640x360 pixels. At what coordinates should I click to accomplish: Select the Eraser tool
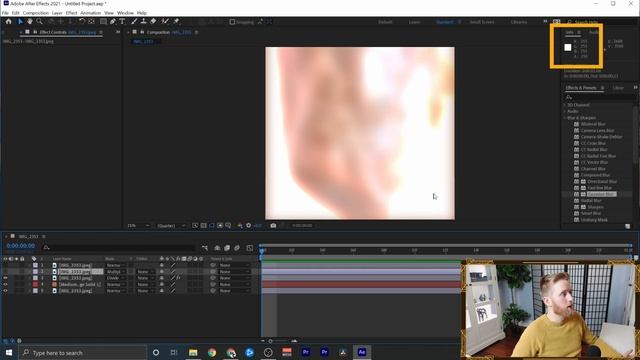(x=153, y=22)
